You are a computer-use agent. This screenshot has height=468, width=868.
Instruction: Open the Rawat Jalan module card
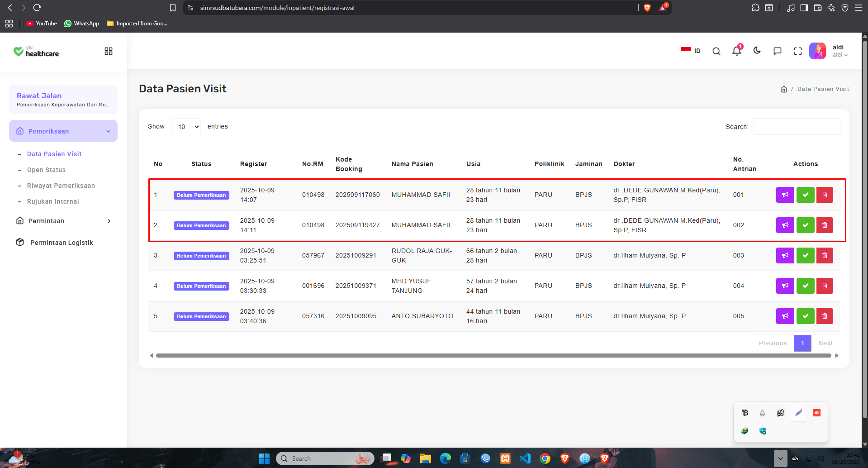[x=63, y=99]
